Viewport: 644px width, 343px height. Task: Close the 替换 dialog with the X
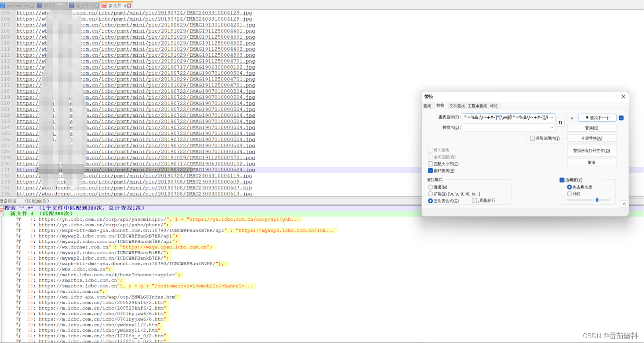623,97
